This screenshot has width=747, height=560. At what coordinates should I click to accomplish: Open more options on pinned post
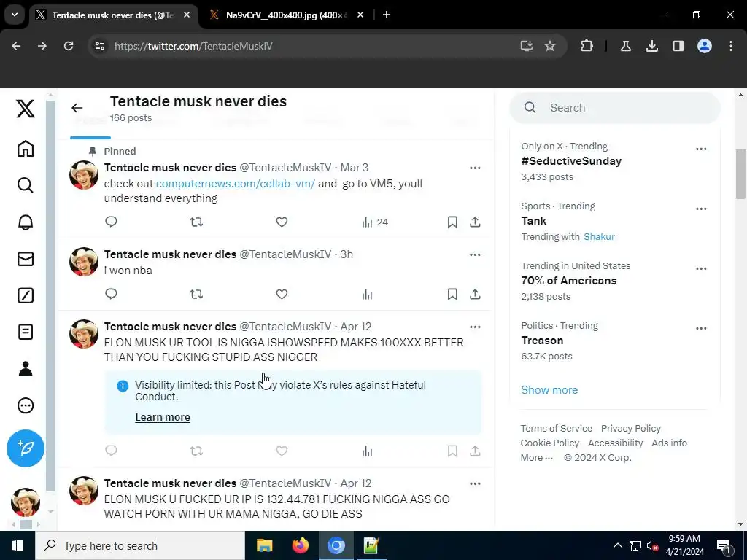tap(475, 168)
